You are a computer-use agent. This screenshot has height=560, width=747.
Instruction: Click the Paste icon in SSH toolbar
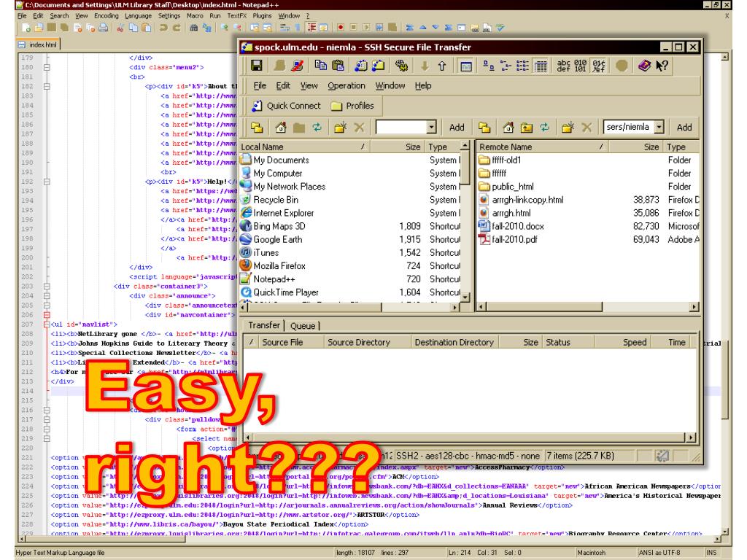pyautogui.click(x=338, y=65)
